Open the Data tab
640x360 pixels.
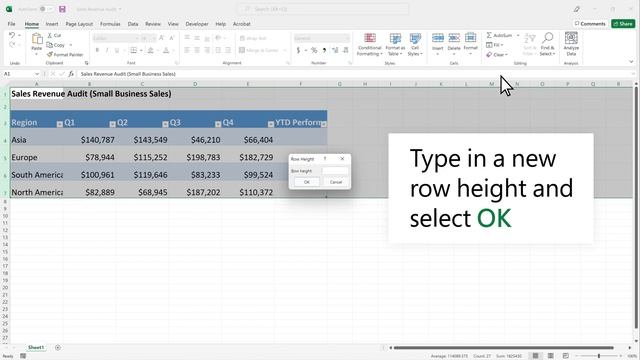(x=133, y=24)
